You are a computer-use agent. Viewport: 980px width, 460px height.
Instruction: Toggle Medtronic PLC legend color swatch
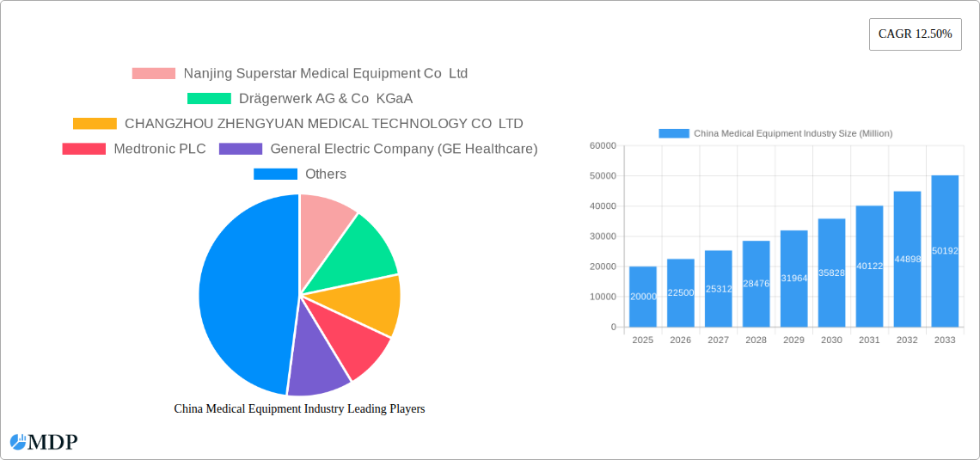tap(83, 149)
